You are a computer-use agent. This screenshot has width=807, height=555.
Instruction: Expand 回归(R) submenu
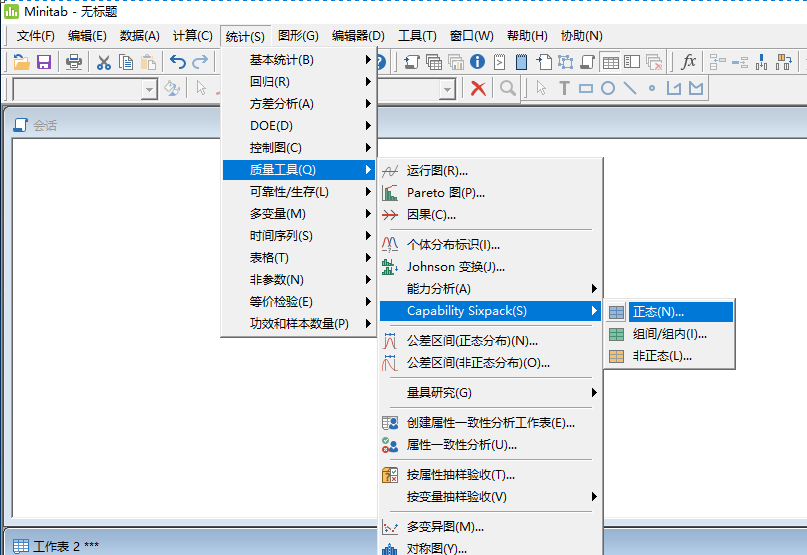299,82
